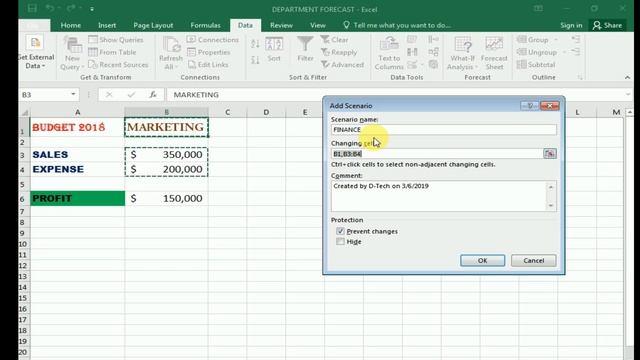Open Advanced filter options
The image size is (640, 360).
342,64
